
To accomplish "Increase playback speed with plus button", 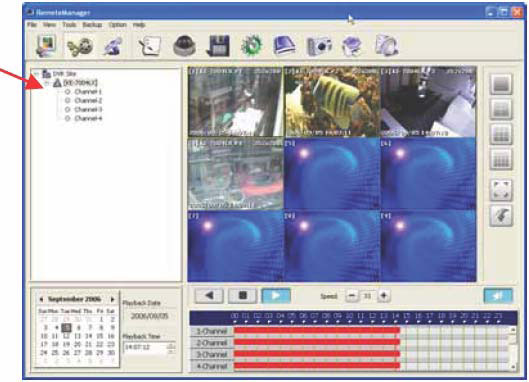I will point(384,296).
